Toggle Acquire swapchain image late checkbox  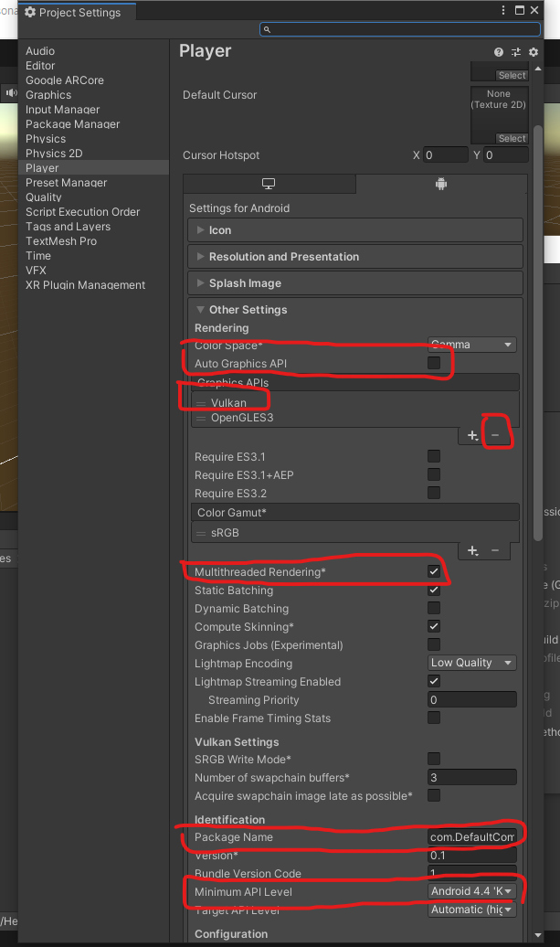(434, 795)
